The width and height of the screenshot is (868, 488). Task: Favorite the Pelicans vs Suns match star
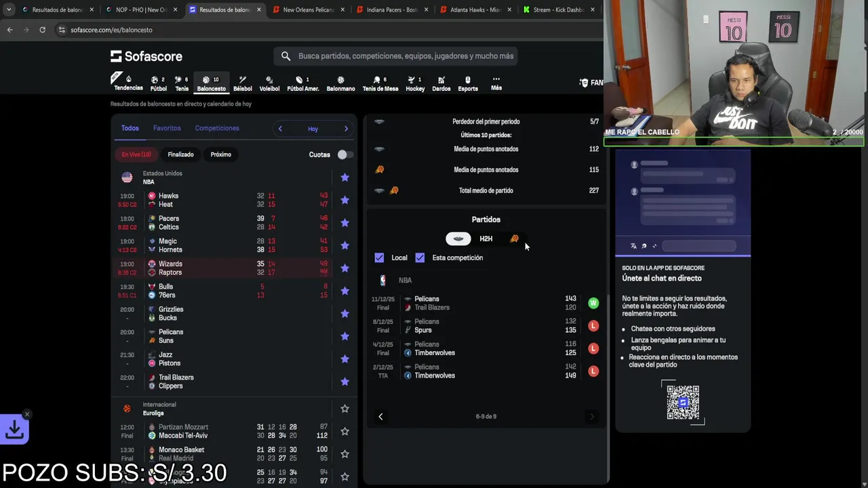pos(344,336)
